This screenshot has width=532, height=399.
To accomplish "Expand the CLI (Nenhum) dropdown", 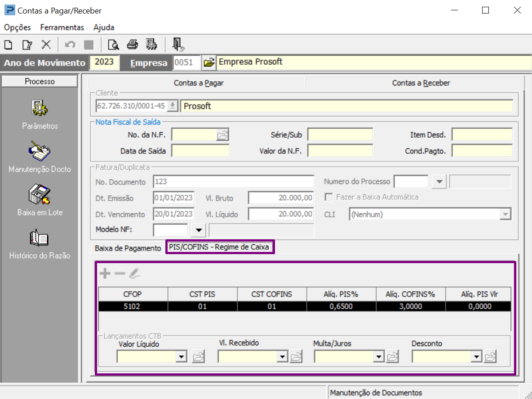I will (506, 215).
